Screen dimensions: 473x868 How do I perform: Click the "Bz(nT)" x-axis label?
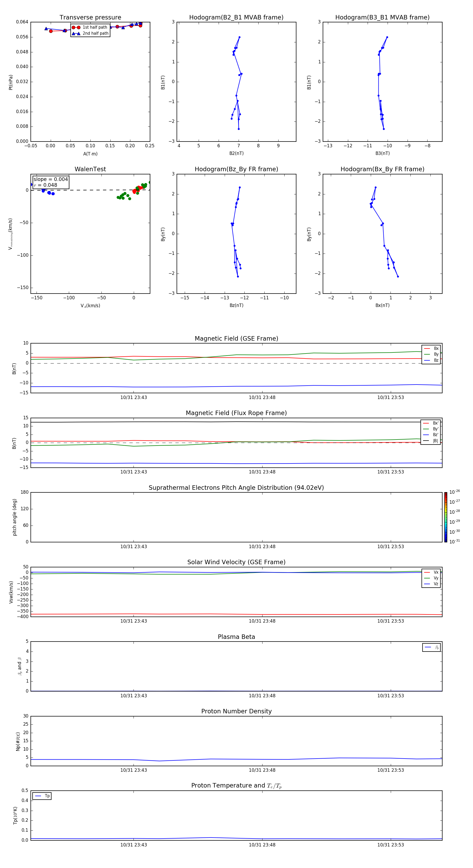tap(236, 305)
